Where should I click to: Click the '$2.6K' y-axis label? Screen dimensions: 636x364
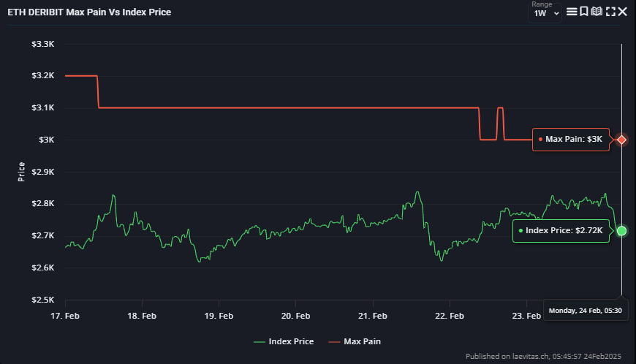point(43,268)
